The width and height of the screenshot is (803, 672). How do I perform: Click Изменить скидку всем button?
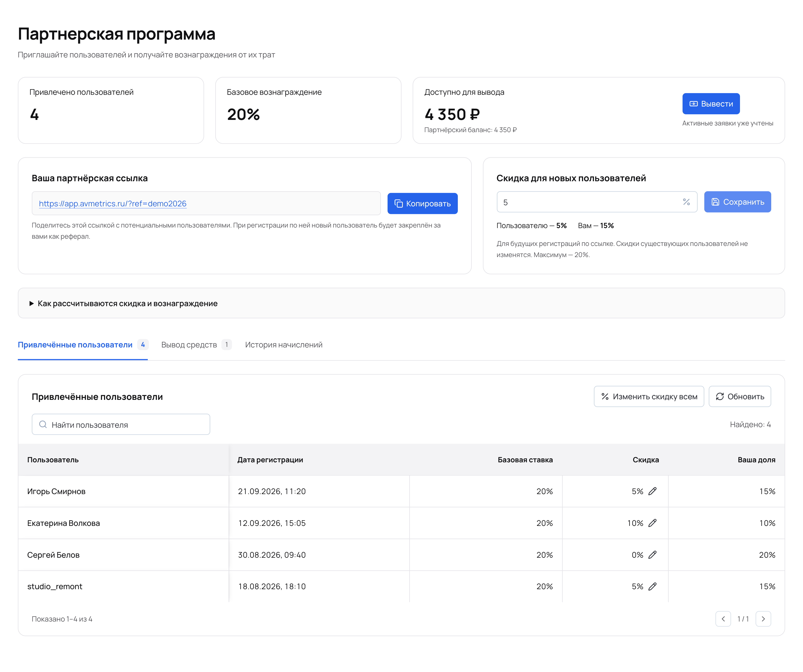click(x=649, y=397)
